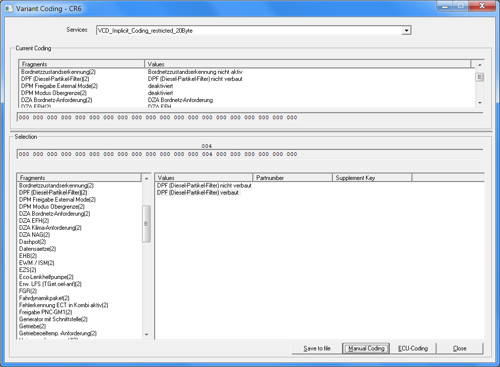Click 'DPF (Diesel-Partikel-Filter) nicht verbaut' in Current Coding

coord(195,79)
